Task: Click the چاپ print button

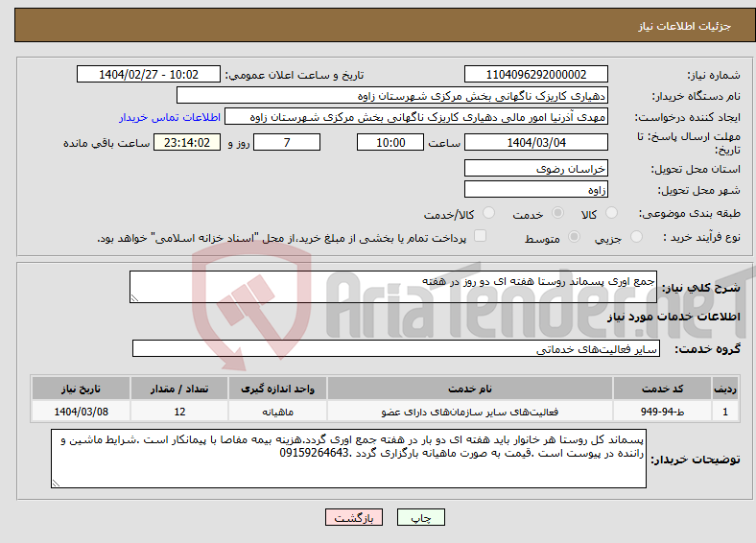Action: [421, 517]
